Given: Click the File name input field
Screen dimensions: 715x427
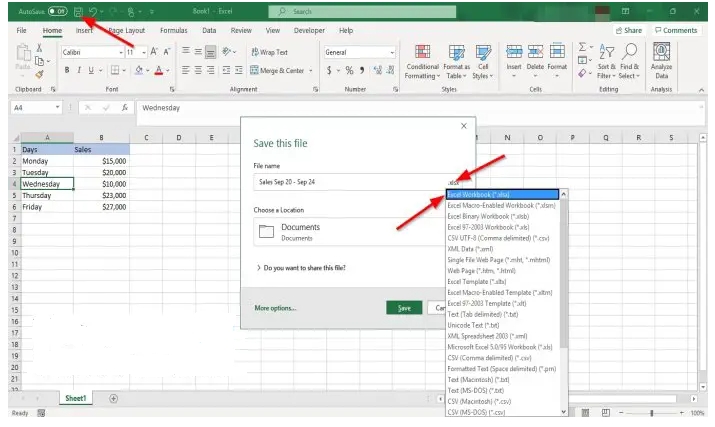Looking at the screenshot, I should 349,182.
